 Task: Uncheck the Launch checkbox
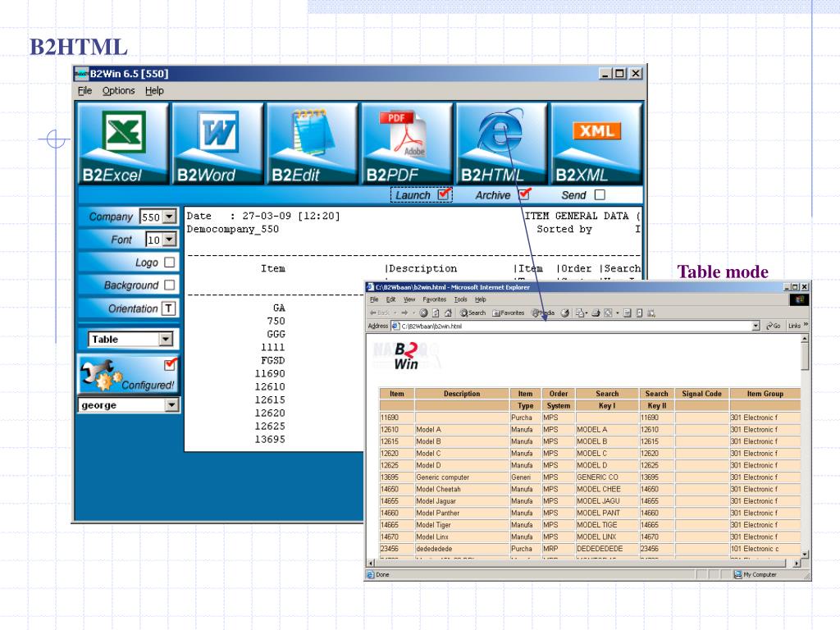coord(444,194)
